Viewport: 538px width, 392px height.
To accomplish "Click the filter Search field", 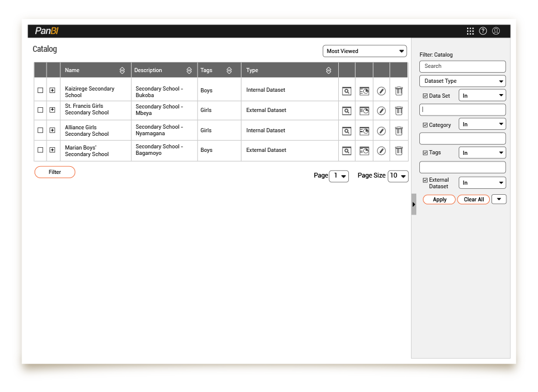I will (x=462, y=67).
